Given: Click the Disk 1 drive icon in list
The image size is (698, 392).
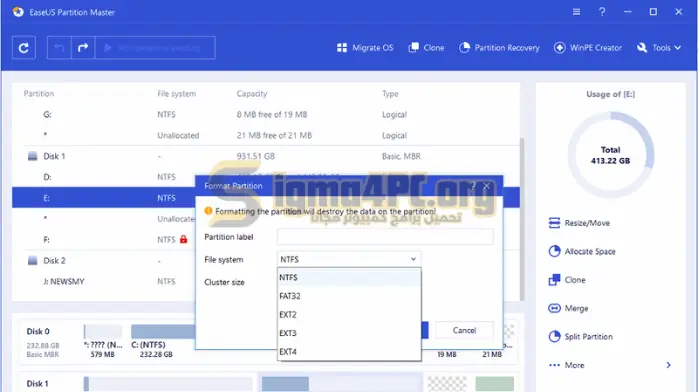Looking at the screenshot, I should (x=32, y=156).
